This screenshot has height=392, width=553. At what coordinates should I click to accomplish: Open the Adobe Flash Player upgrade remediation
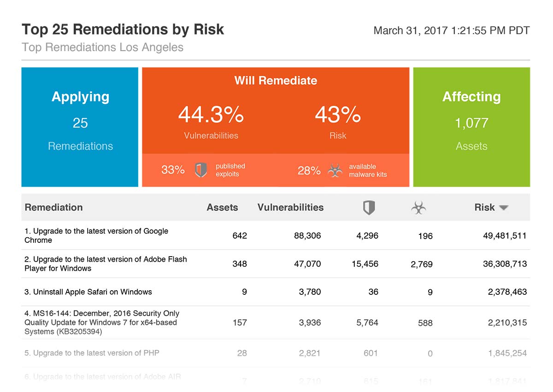pyautogui.click(x=106, y=263)
